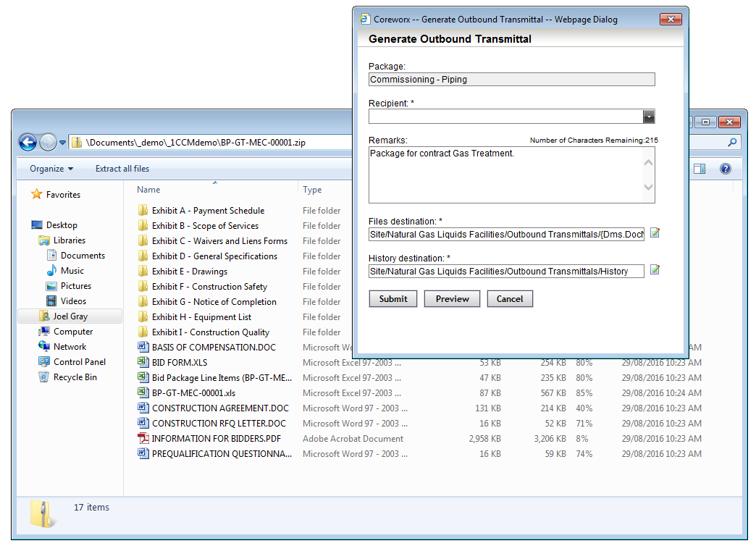Viewport: 756px width, 546px height.
Task: Click Extract all files
Action: (122, 169)
